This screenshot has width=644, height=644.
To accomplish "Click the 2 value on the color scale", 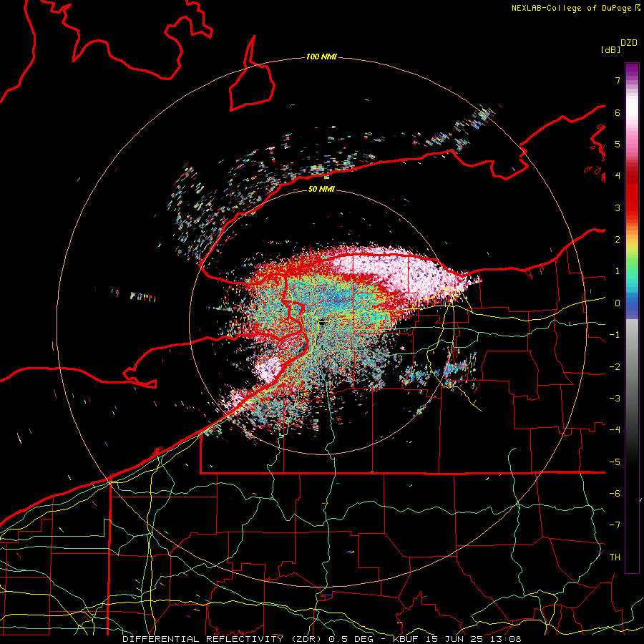I will [x=618, y=240].
